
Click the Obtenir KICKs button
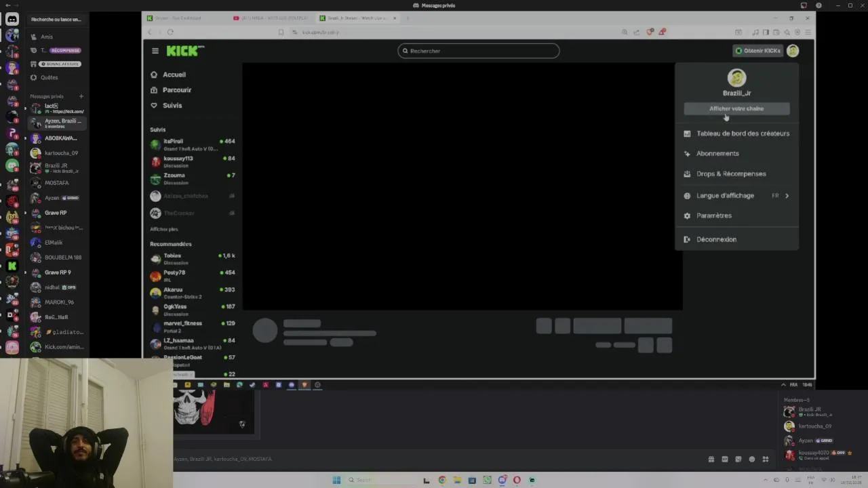(757, 51)
